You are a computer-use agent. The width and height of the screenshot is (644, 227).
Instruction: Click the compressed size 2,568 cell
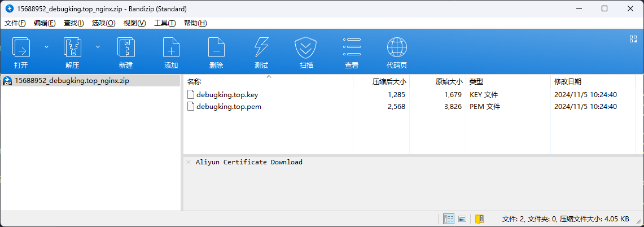click(x=396, y=107)
